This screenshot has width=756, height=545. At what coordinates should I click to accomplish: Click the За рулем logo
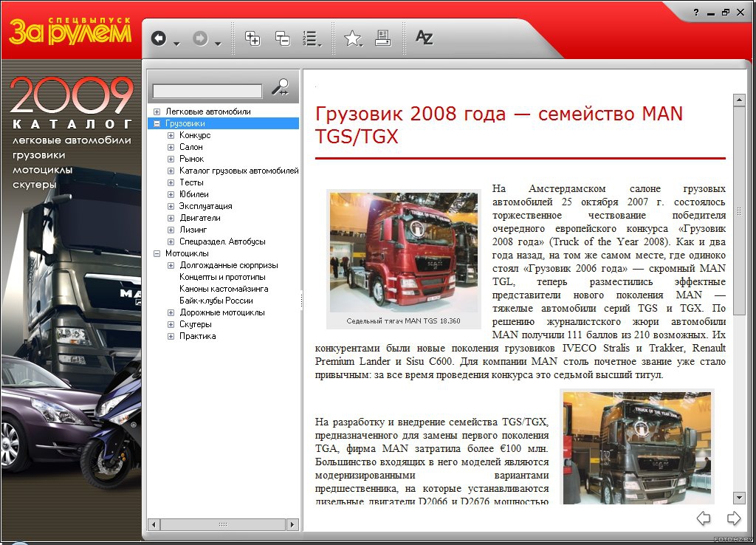(70, 31)
